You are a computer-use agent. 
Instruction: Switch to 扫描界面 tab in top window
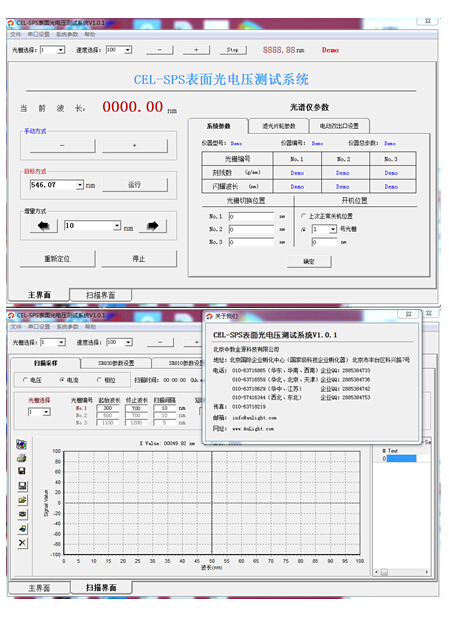(x=101, y=295)
